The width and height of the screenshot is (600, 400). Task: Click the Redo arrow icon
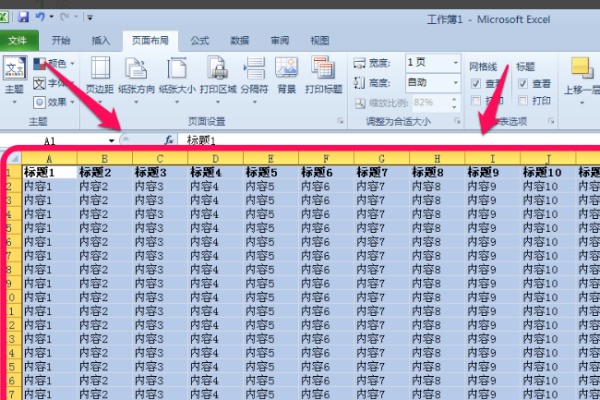tap(65, 16)
